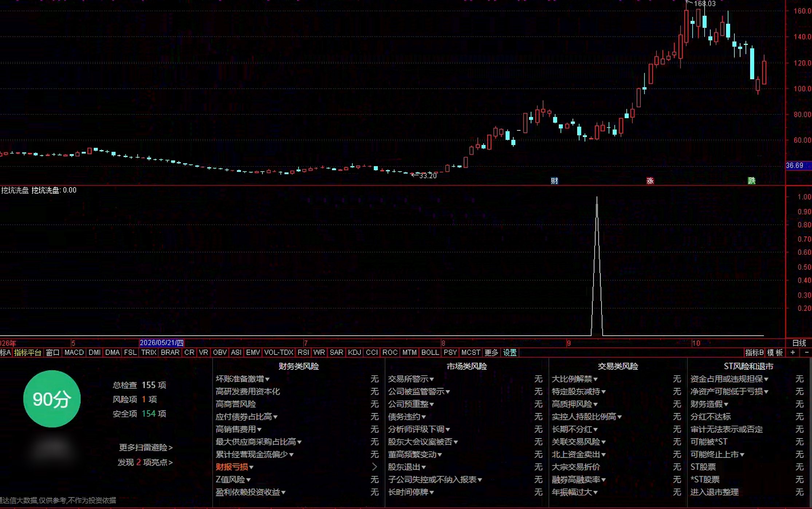Open the 设置 indicator settings

click(x=510, y=352)
